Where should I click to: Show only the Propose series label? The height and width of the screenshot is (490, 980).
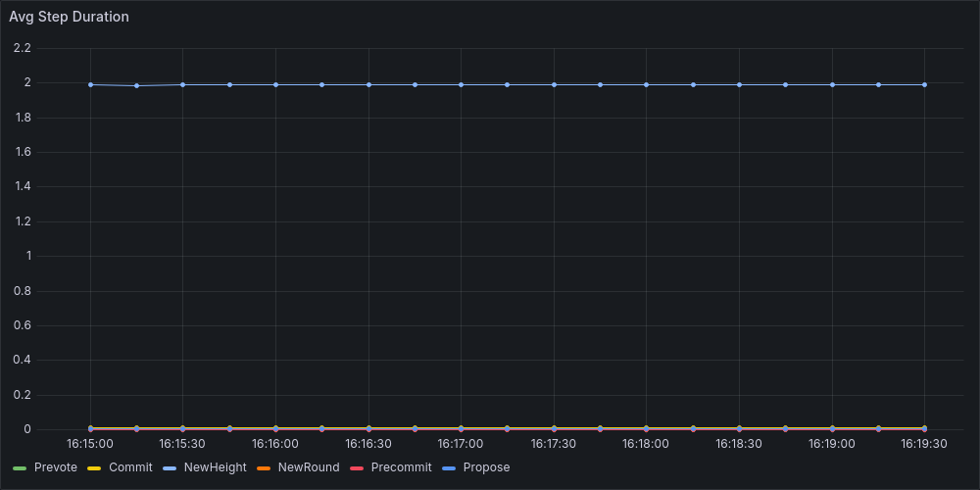486,467
